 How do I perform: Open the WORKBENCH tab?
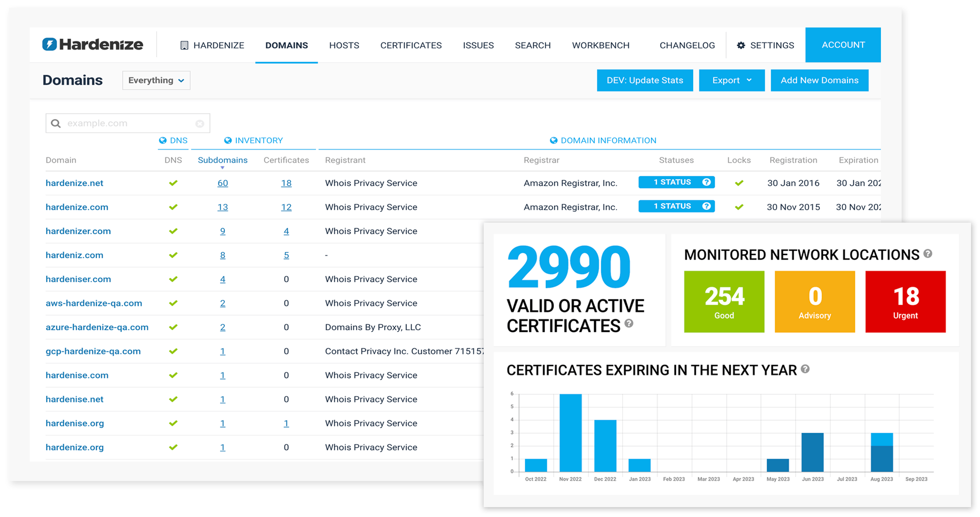(x=601, y=45)
